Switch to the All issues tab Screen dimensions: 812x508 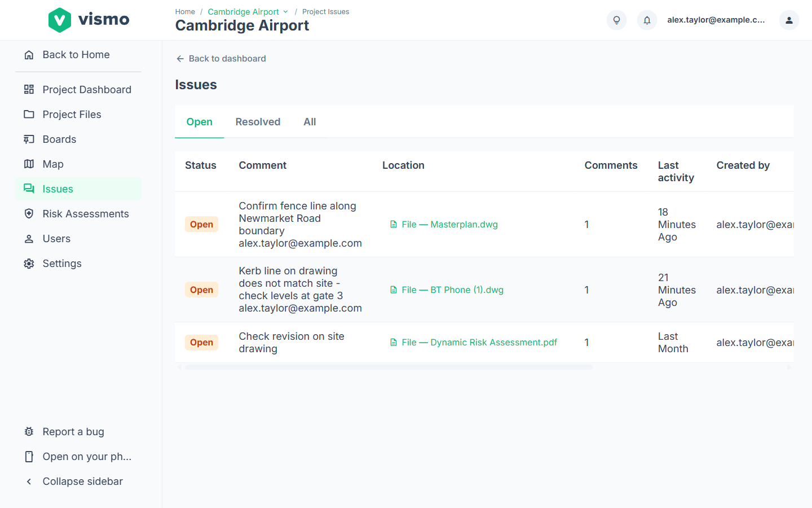click(x=310, y=122)
